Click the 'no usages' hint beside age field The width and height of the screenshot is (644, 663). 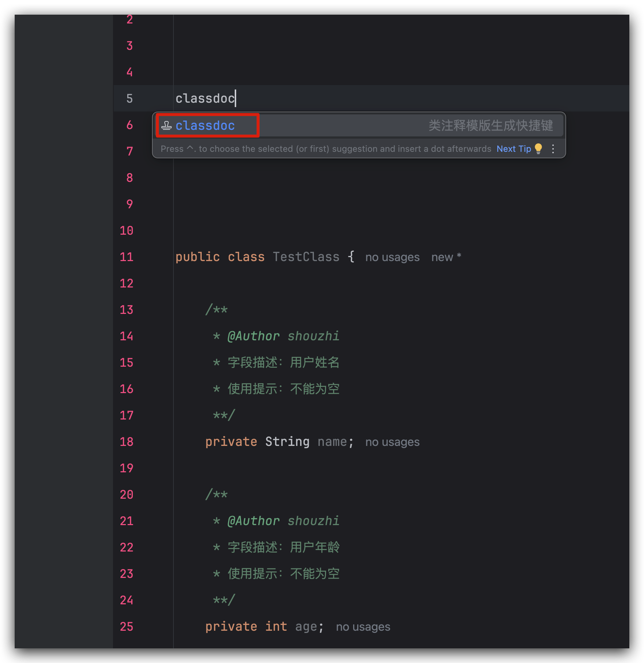coord(363,627)
